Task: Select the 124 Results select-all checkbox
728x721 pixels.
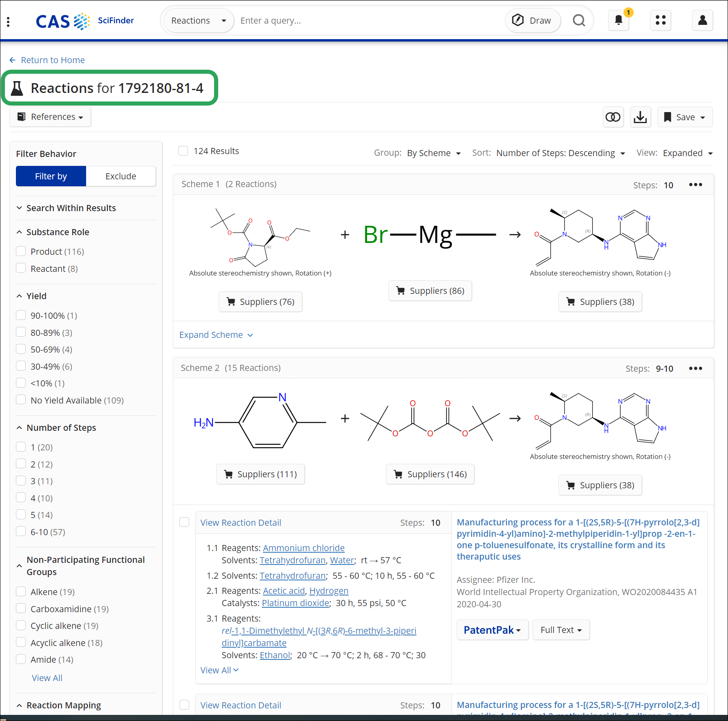Action: click(183, 151)
